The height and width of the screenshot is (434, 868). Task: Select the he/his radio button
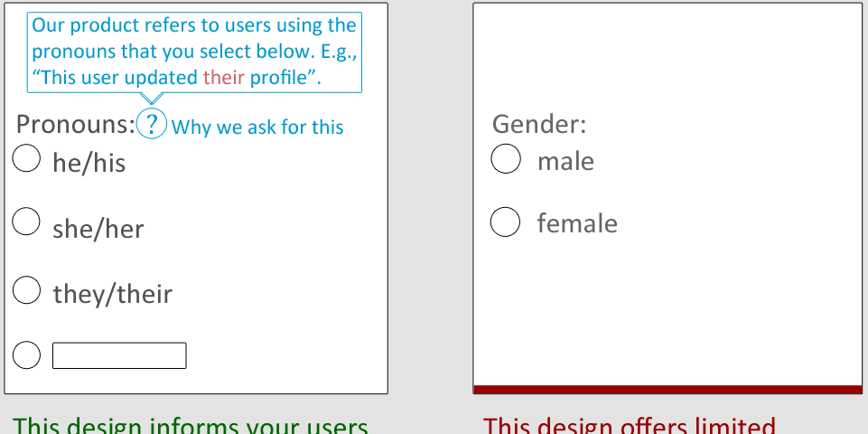26,158
